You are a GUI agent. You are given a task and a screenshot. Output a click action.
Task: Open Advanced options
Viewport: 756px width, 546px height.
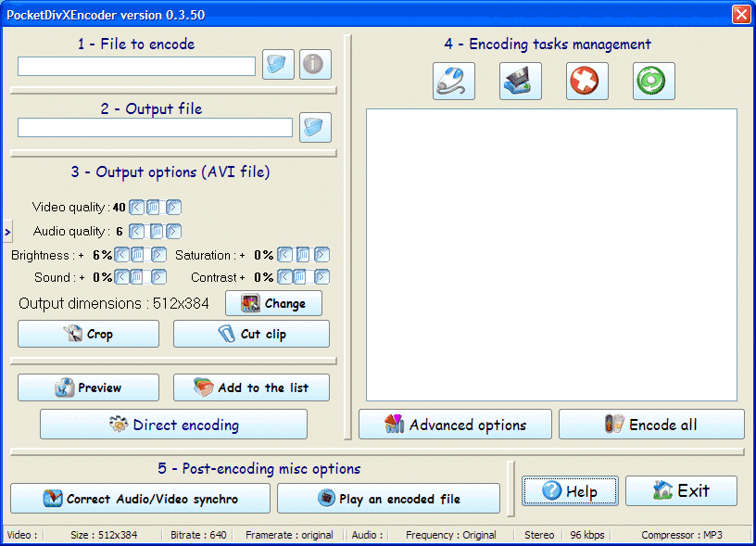[455, 425]
